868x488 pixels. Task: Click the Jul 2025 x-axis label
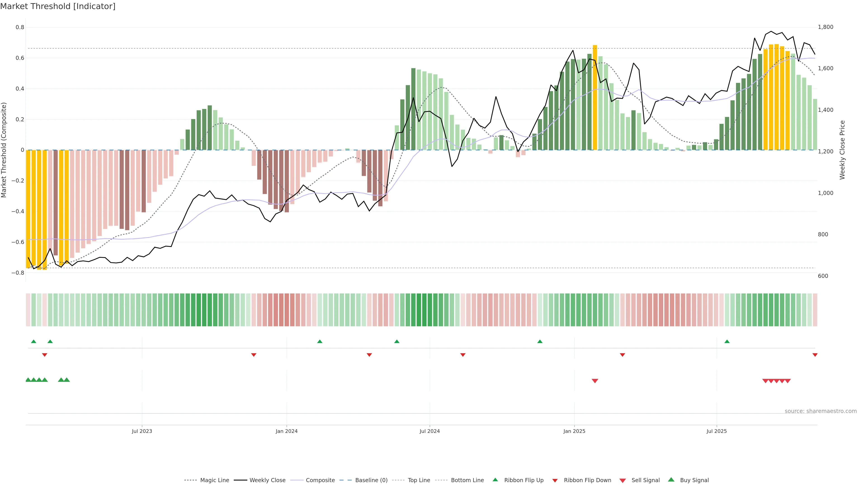716,431
